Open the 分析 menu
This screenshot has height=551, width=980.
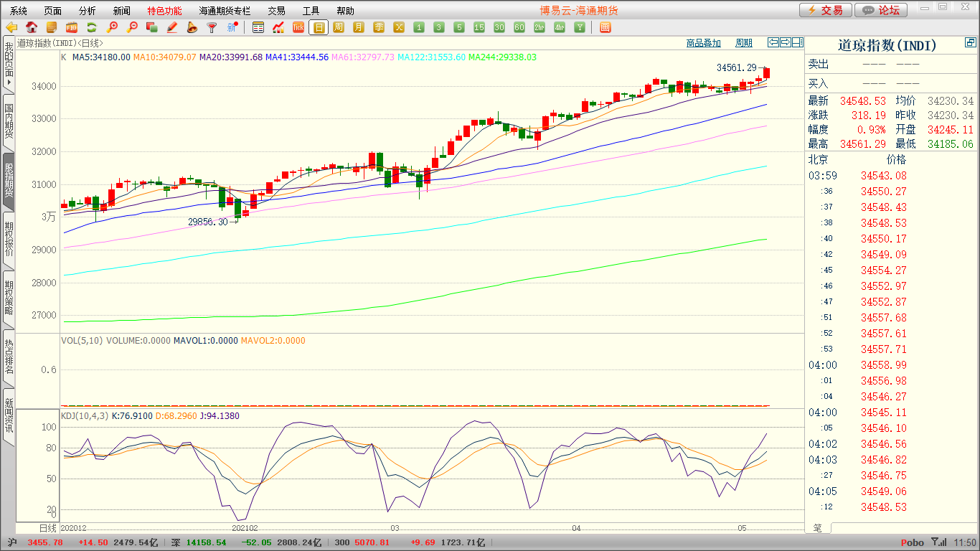88,11
